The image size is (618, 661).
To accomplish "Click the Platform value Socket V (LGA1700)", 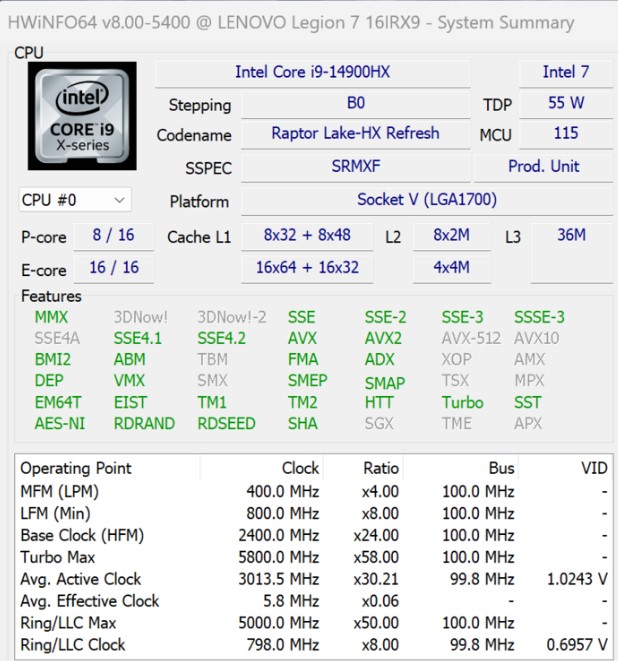I will pos(427,200).
